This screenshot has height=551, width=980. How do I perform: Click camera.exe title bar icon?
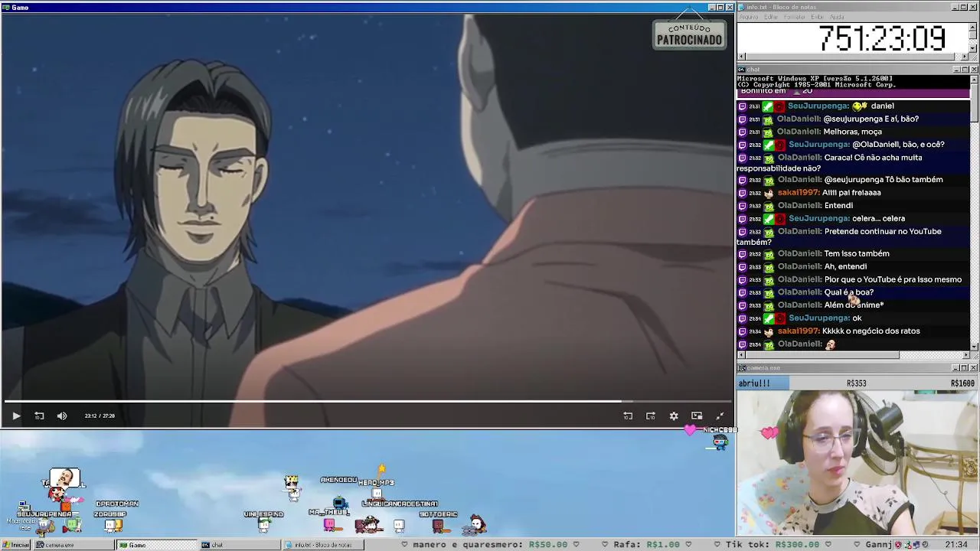pos(742,368)
